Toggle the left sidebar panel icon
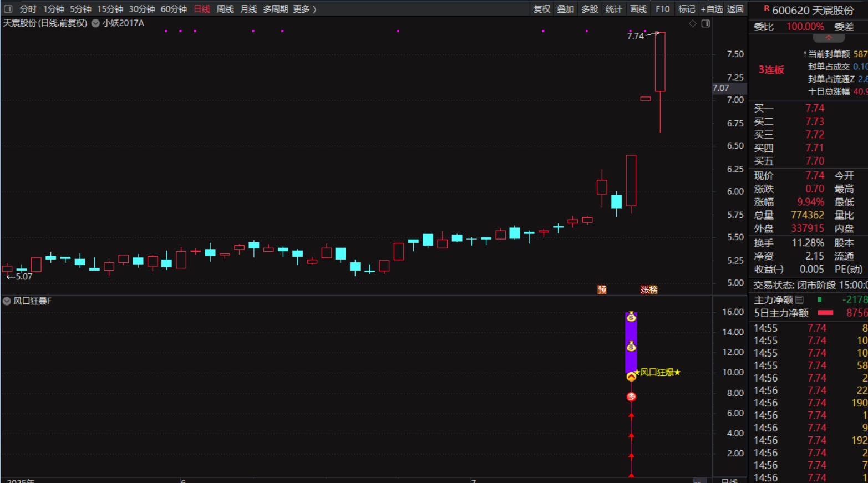 tap(8, 9)
